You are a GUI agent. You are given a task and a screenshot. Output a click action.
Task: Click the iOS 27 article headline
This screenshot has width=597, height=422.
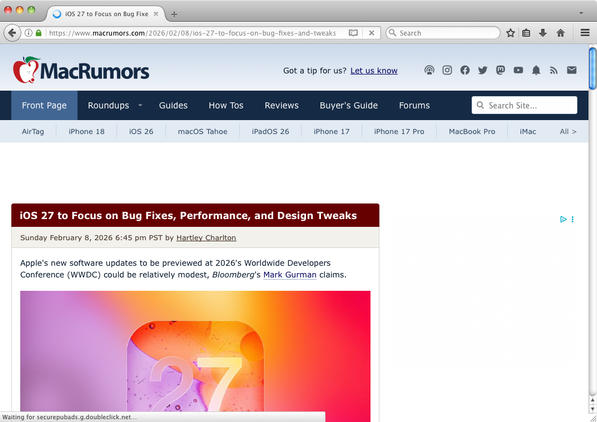click(188, 216)
